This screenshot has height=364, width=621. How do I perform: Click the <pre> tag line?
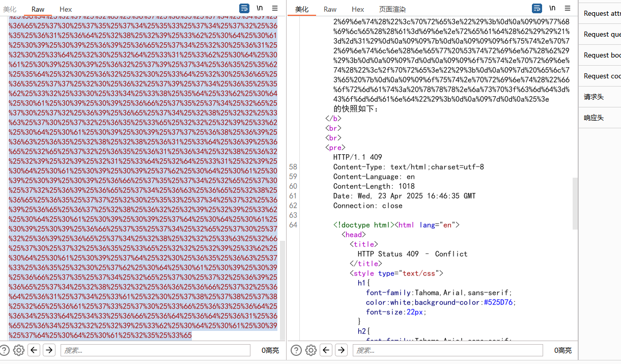335,148
